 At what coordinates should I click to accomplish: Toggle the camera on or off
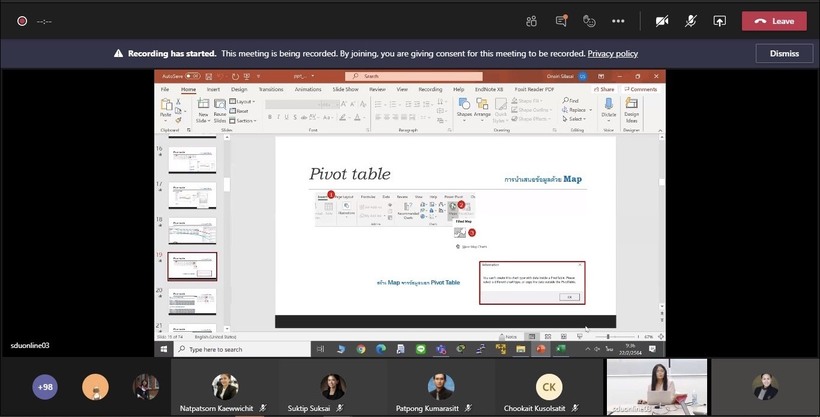661,20
